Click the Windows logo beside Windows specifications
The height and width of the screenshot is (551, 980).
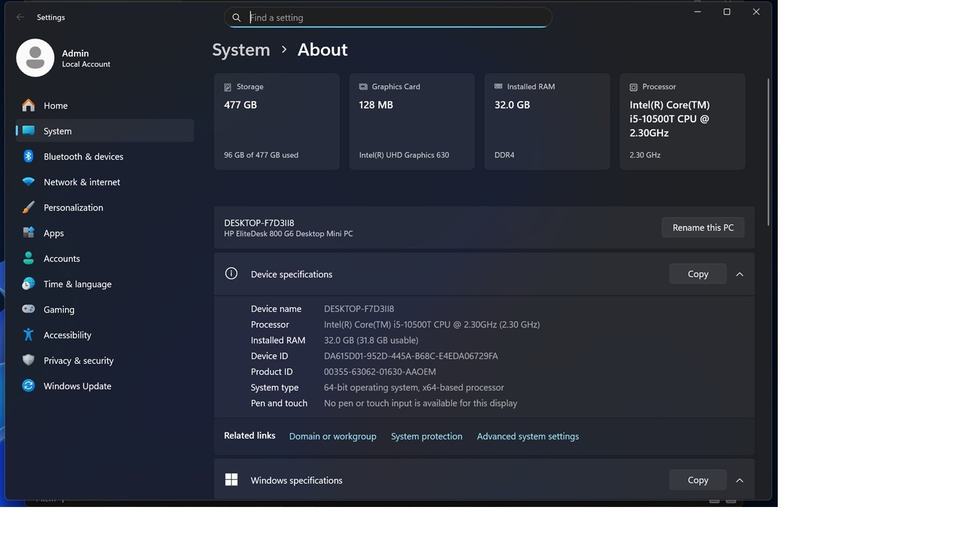[231, 480]
